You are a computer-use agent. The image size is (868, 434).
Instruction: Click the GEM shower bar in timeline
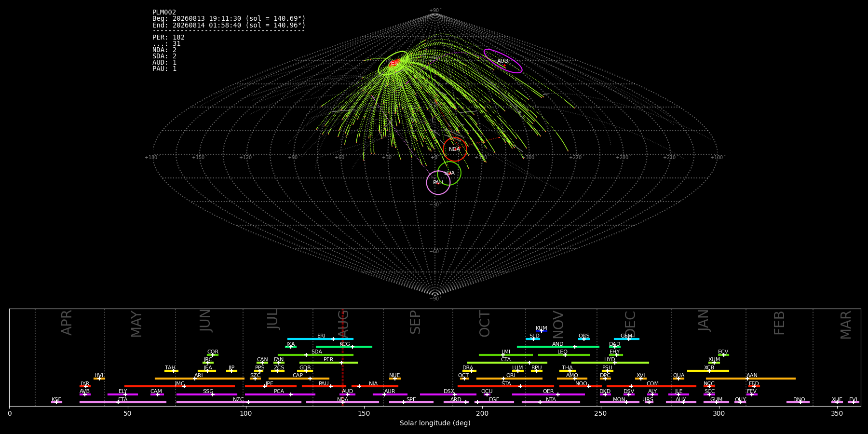(626, 339)
